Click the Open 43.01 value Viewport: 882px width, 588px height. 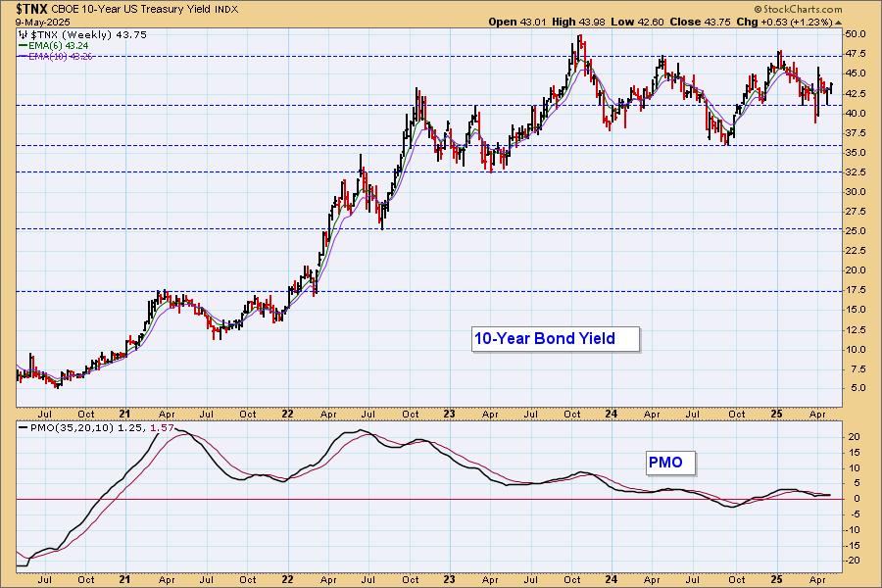coord(518,22)
